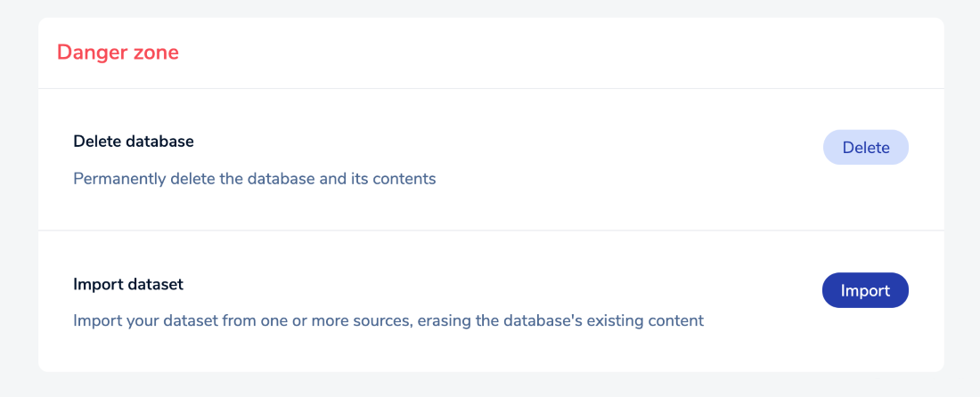Image resolution: width=980 pixels, height=397 pixels.
Task: Start a dataset import with Import
Action: point(865,290)
